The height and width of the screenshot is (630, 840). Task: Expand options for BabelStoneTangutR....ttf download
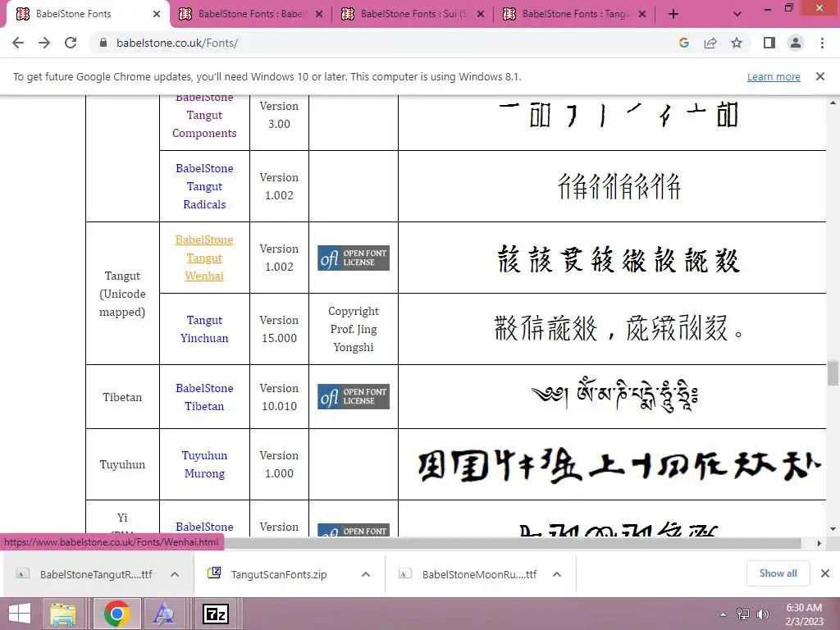click(x=175, y=574)
